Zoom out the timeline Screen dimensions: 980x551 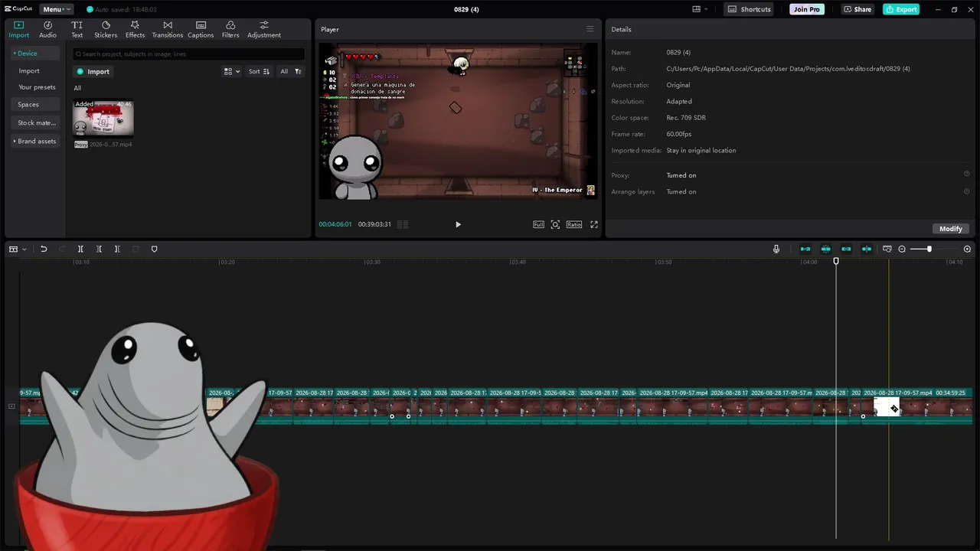point(902,249)
